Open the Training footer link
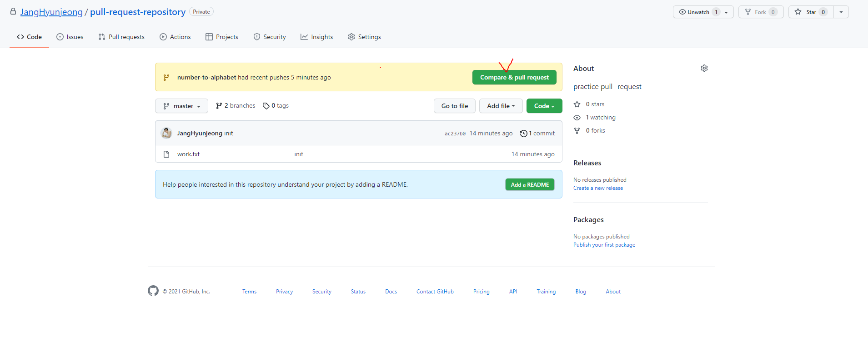Screen dimensions: 868x362 click(x=546, y=292)
